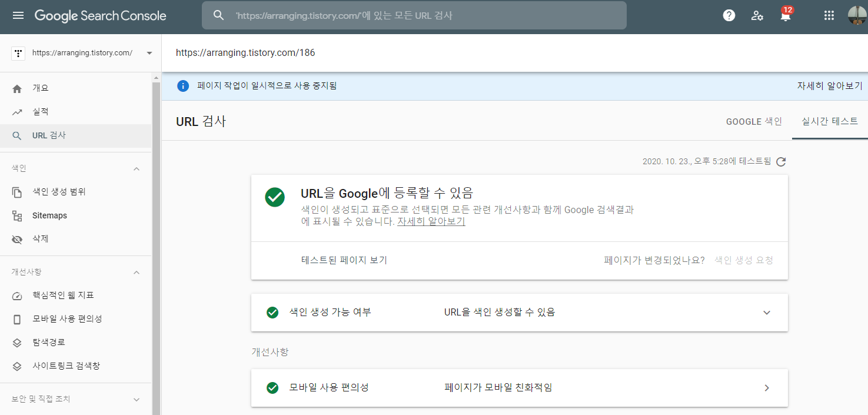Collapse the 색인 sidebar section
Screen dimensions: 868x415
pyautogui.click(x=137, y=169)
